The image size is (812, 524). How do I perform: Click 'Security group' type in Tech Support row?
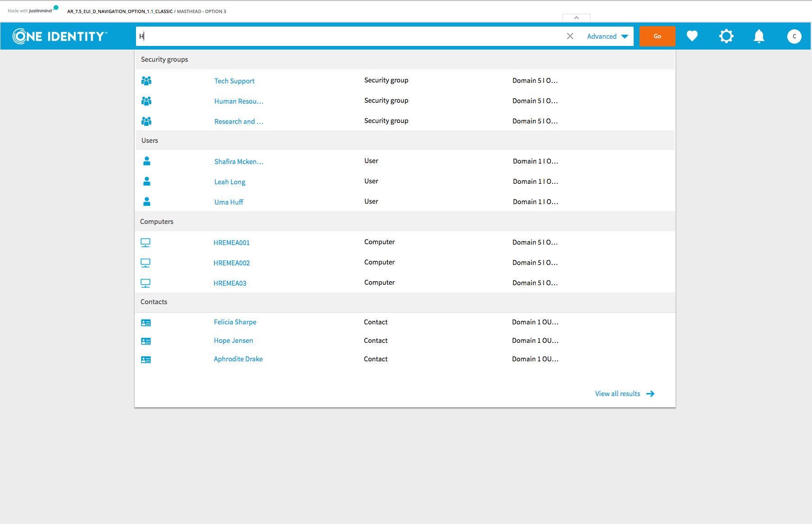pyautogui.click(x=386, y=80)
